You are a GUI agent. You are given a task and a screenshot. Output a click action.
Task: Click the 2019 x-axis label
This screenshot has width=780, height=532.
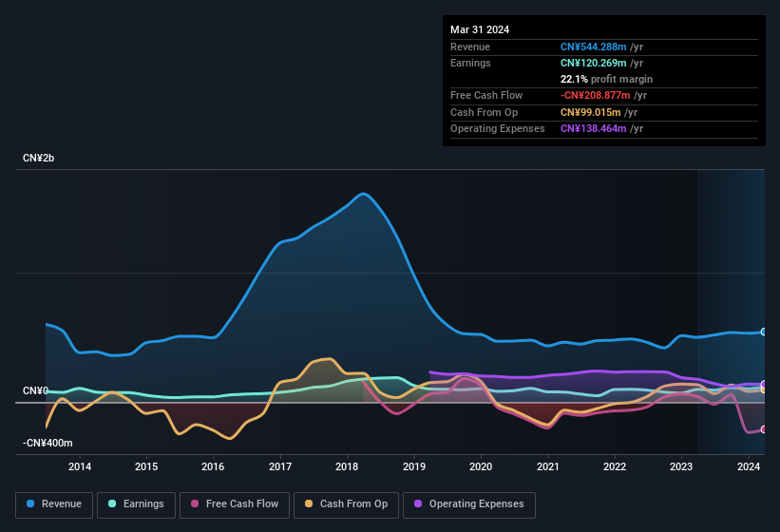click(x=414, y=466)
